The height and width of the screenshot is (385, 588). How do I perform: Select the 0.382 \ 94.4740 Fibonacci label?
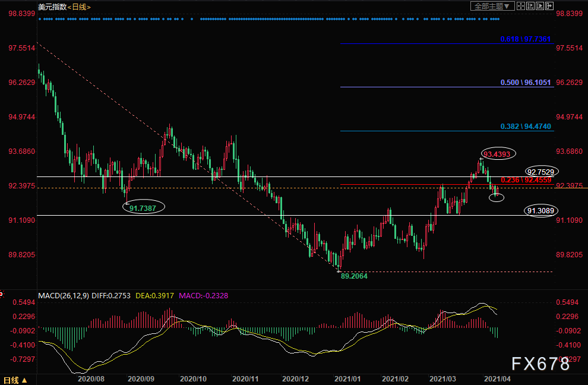tap(525, 127)
